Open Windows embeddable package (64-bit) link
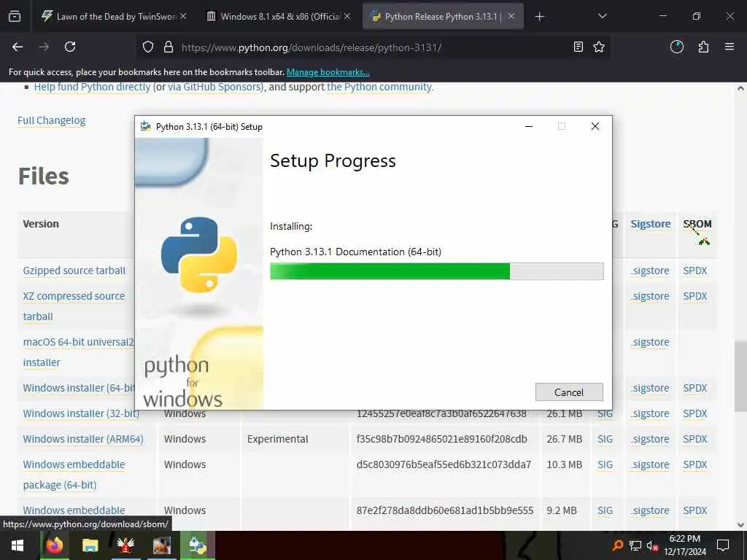 74,475
